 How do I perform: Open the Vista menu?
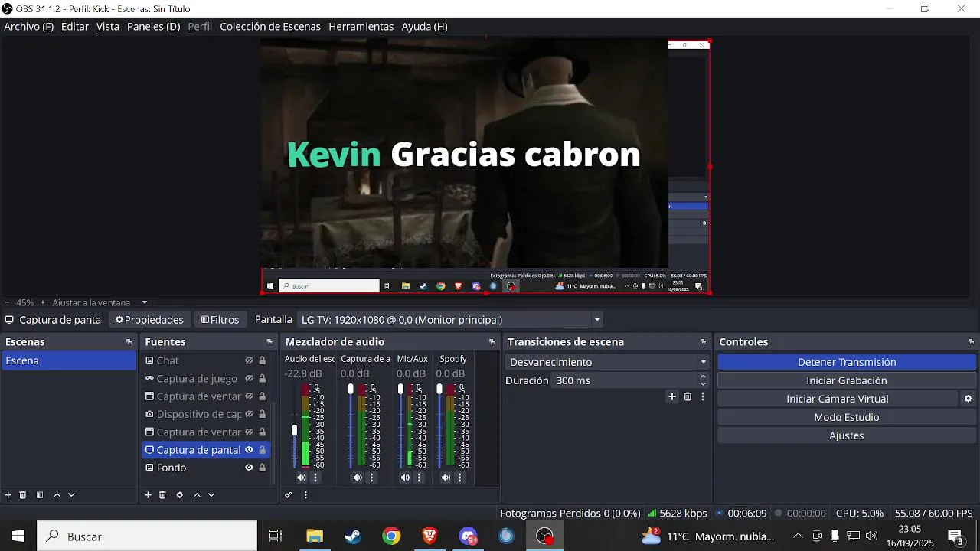point(107,27)
